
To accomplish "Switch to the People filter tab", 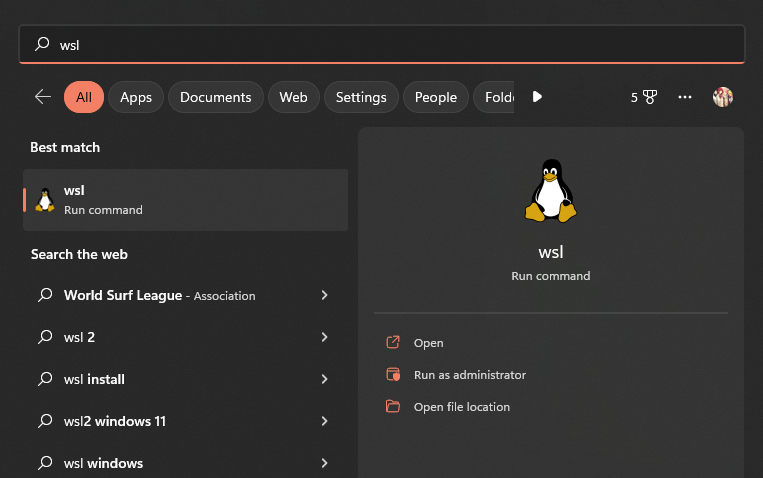I will click(436, 97).
